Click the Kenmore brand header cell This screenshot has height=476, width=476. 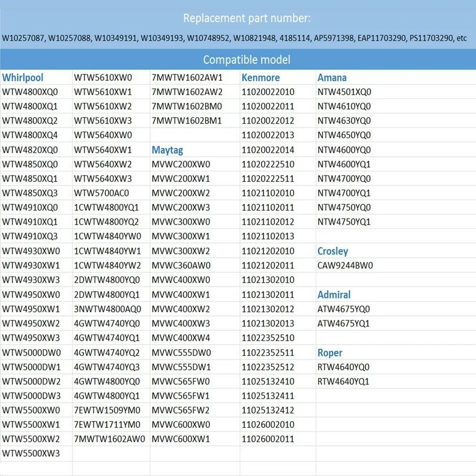click(x=261, y=78)
